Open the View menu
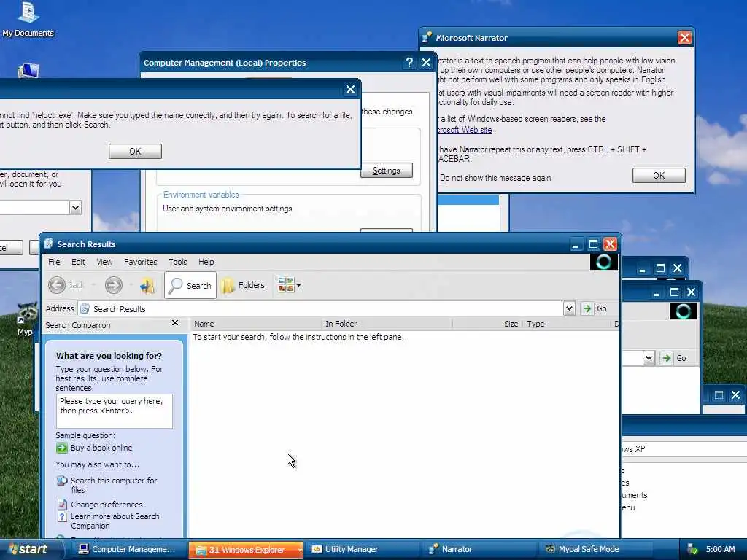This screenshot has width=747, height=560. click(x=104, y=262)
